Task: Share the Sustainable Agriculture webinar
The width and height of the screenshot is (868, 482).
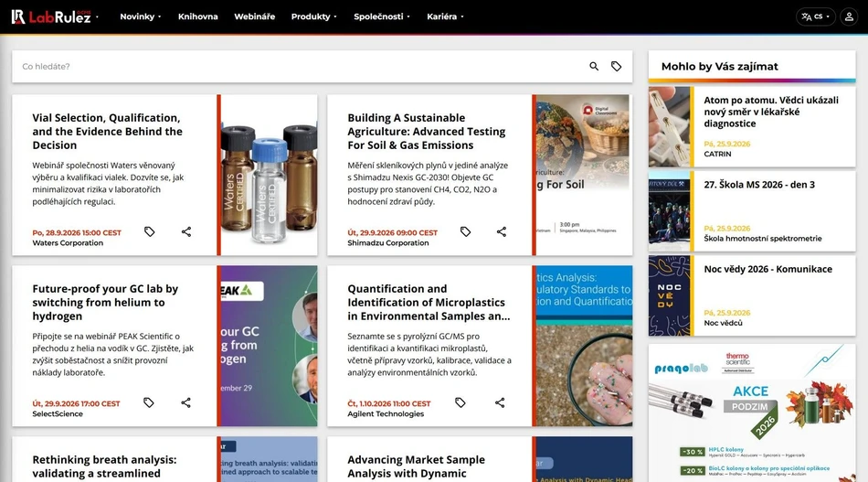Action: pos(502,231)
